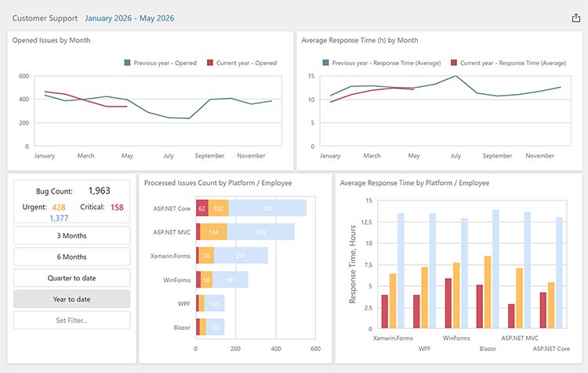Click the export dashboard icon
The height and width of the screenshot is (373, 588).
576,18
